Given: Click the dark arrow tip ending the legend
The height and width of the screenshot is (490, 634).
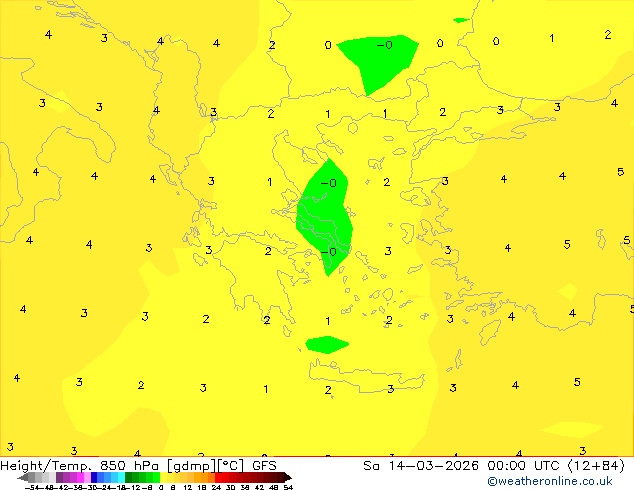Looking at the screenshot, I should click(288, 477).
